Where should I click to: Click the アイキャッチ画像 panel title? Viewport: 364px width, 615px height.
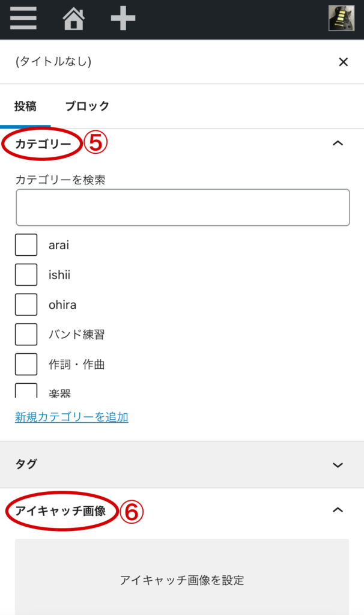(x=61, y=511)
